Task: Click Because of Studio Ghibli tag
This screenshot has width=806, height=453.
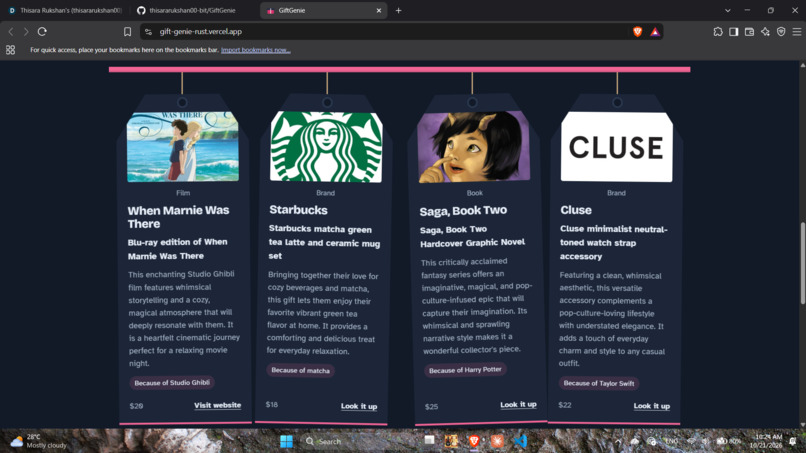Action: coord(172,383)
